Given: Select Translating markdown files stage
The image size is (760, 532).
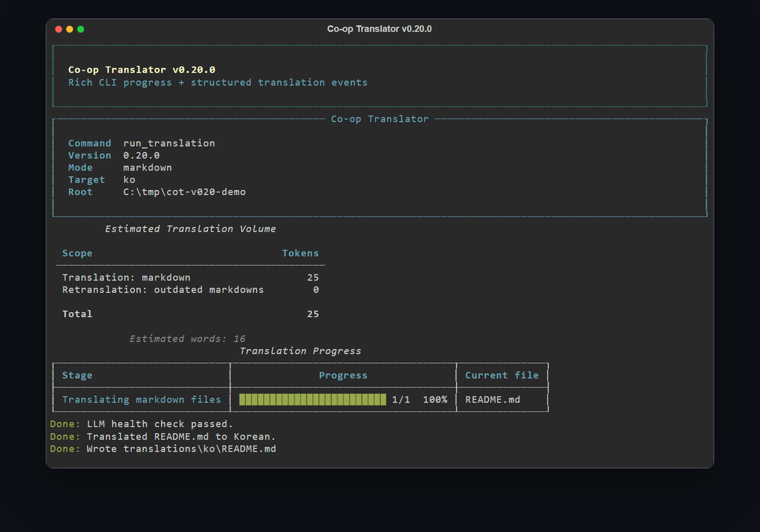Looking at the screenshot, I should point(141,400).
